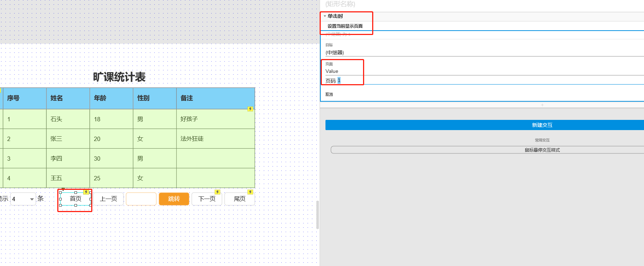
Task: Click the cell containing 李四
Action: click(x=68, y=159)
